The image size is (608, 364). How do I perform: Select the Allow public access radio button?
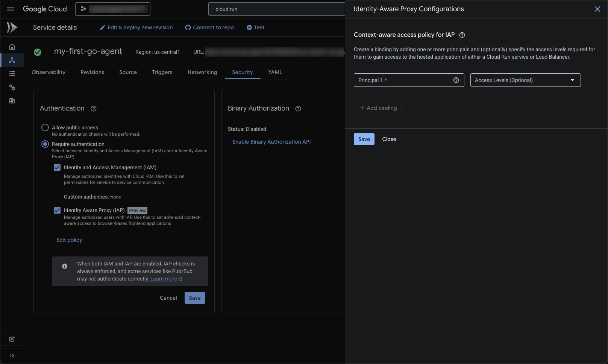pos(45,127)
